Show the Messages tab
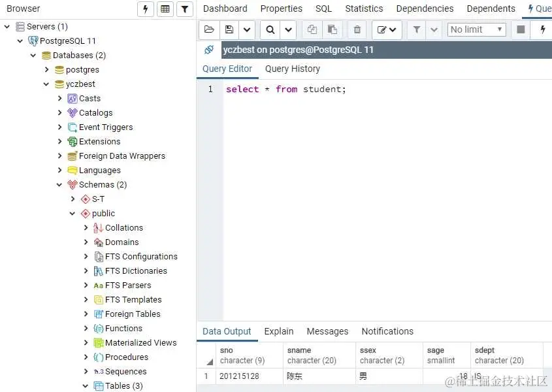552x392 pixels. click(327, 331)
